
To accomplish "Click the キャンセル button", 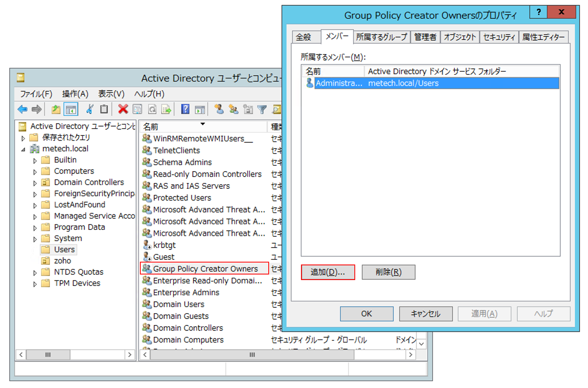I will tap(426, 314).
